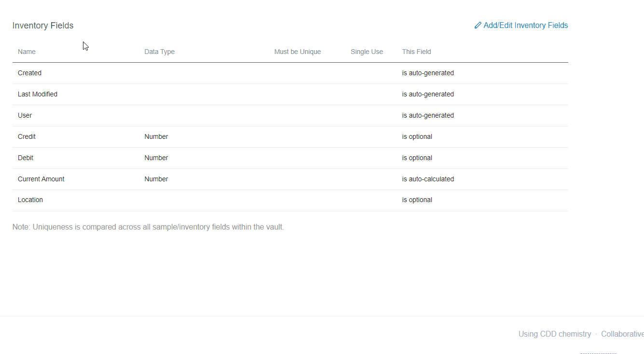Screen dimensions: 644x354
Task: Select the Credit field name
Action: coord(27,136)
